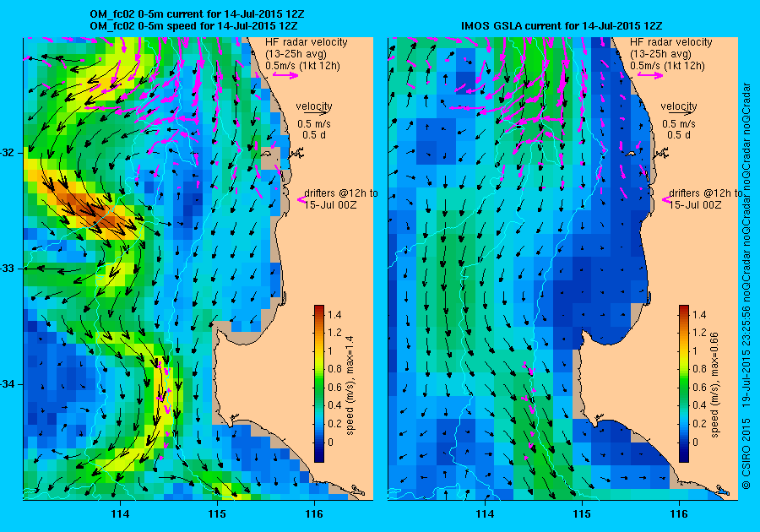The image size is (760, 532).
Task: Click the 'IMOS GSLA current for 14-Jul-2015 12Z' title
Action: (x=562, y=25)
